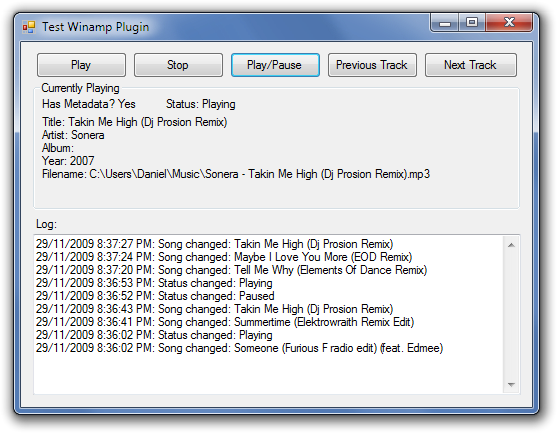This screenshot has width=558, height=434.
Task: Maximize the Test Winamp Plugin window
Action: point(472,23)
